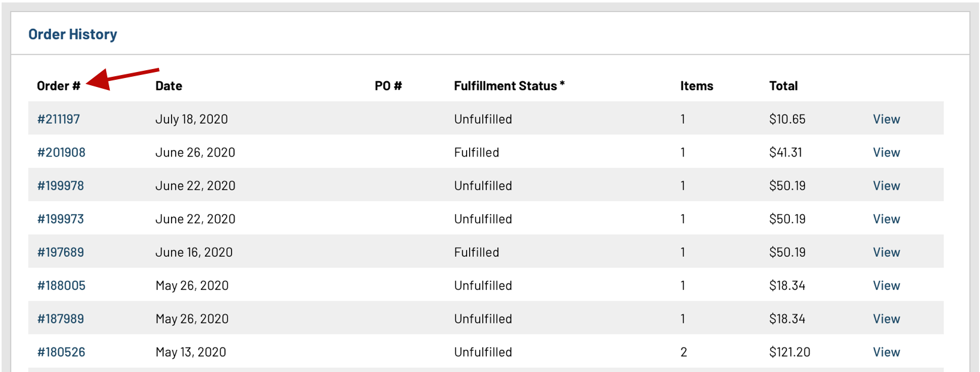View the July 18, 2020 order

(x=886, y=119)
